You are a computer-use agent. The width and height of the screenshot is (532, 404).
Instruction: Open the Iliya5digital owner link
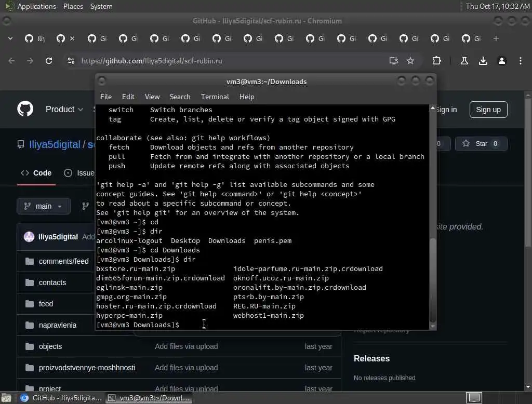(x=55, y=144)
